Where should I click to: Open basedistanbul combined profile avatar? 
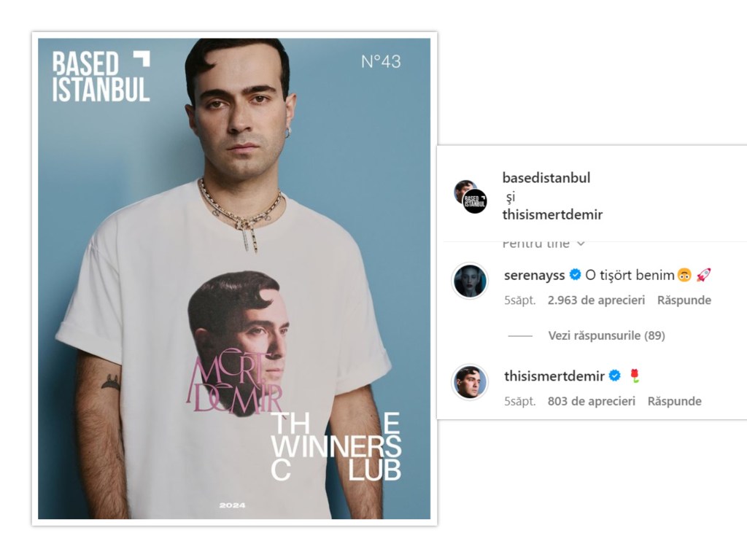471,196
